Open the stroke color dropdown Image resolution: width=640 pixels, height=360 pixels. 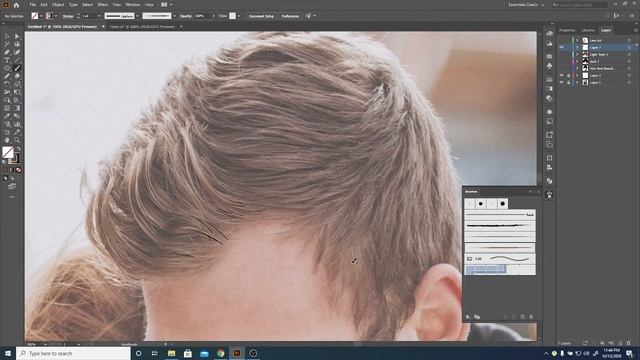[x=56, y=16]
